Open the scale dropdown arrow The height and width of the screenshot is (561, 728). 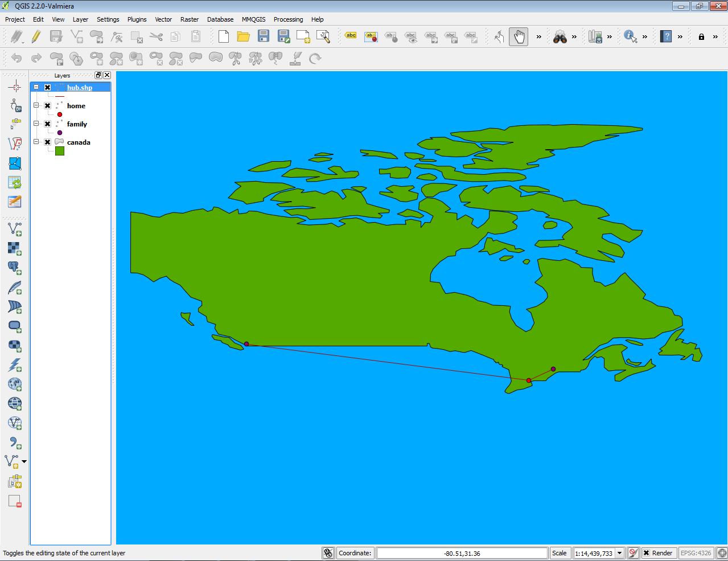coord(619,553)
